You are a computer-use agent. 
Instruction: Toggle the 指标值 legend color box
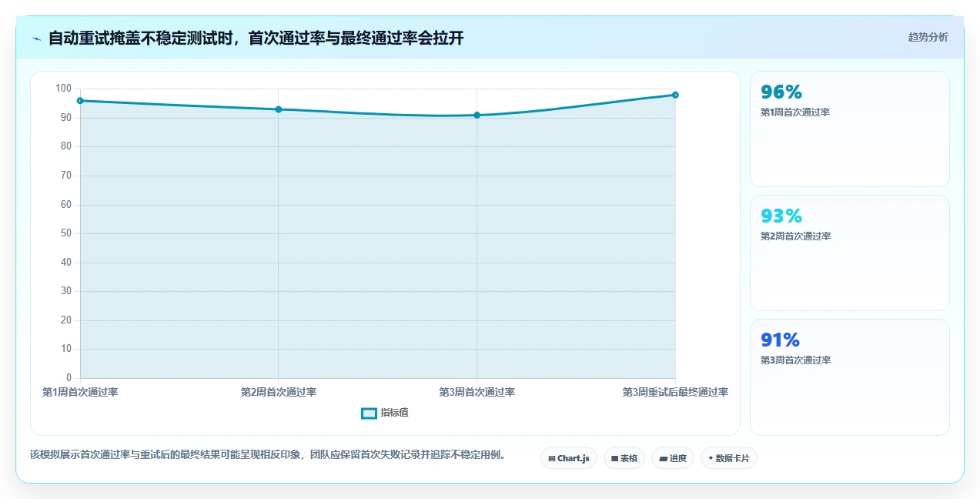click(369, 414)
